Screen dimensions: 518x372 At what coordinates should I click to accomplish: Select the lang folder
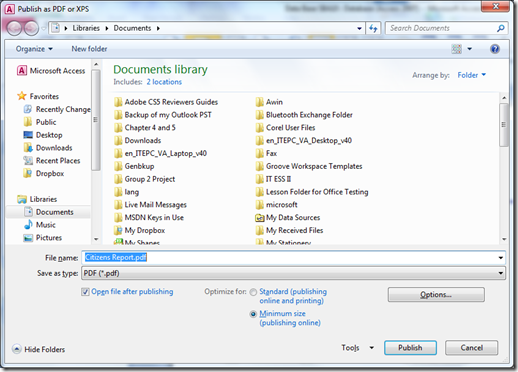[127, 192]
